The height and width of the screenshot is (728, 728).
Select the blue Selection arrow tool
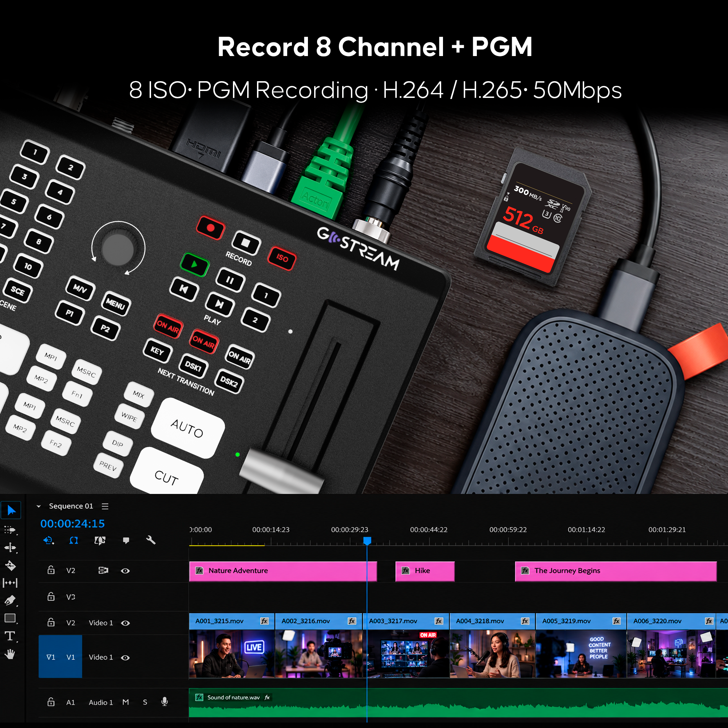(x=11, y=511)
